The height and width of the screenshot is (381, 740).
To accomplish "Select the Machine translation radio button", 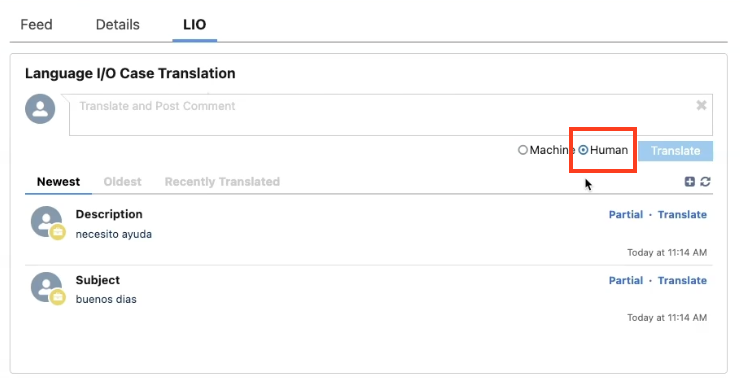I will tap(522, 150).
